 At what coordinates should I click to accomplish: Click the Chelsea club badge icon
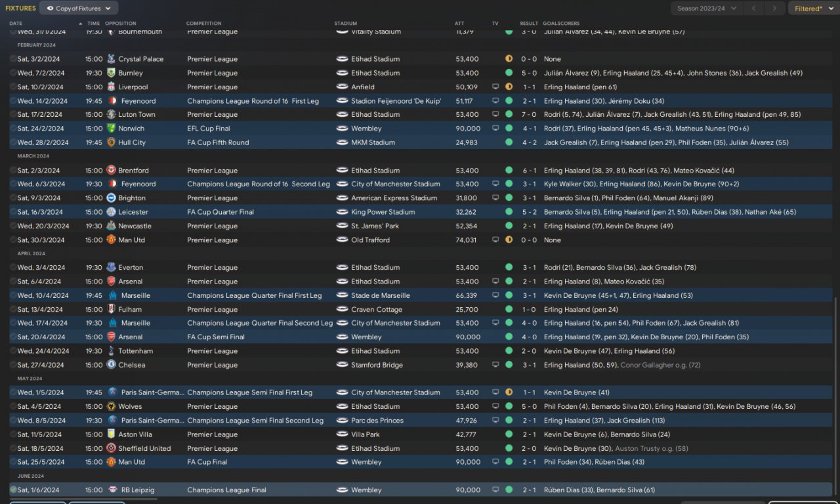pyautogui.click(x=111, y=365)
